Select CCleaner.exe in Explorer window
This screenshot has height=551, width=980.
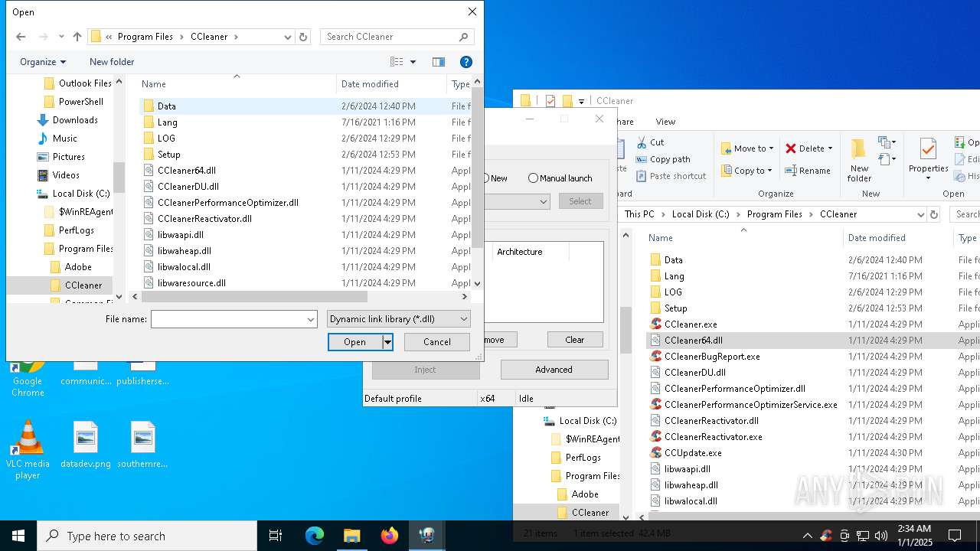click(691, 324)
